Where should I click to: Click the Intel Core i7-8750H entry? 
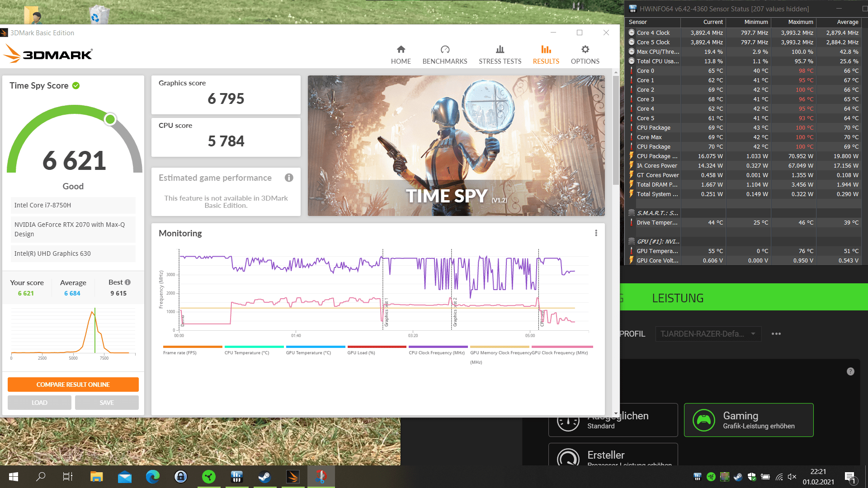(x=73, y=205)
